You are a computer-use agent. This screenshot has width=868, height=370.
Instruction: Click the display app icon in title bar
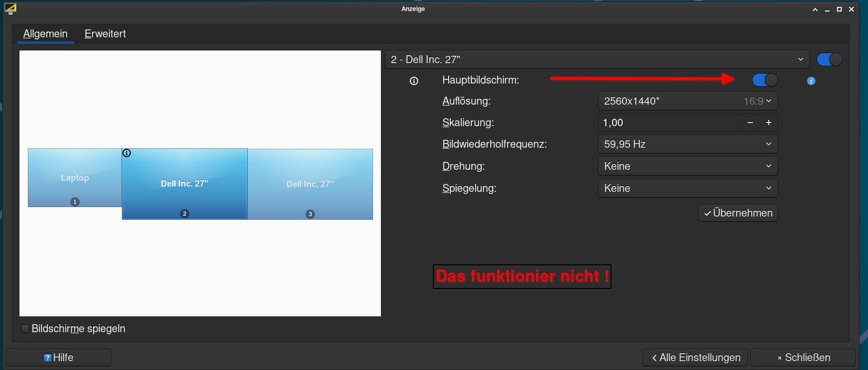(10, 8)
